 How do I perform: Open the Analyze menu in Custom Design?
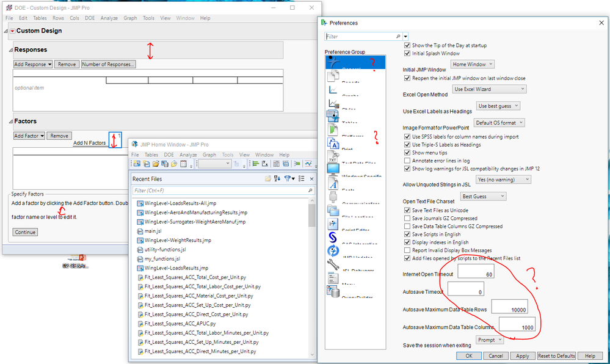tap(109, 18)
